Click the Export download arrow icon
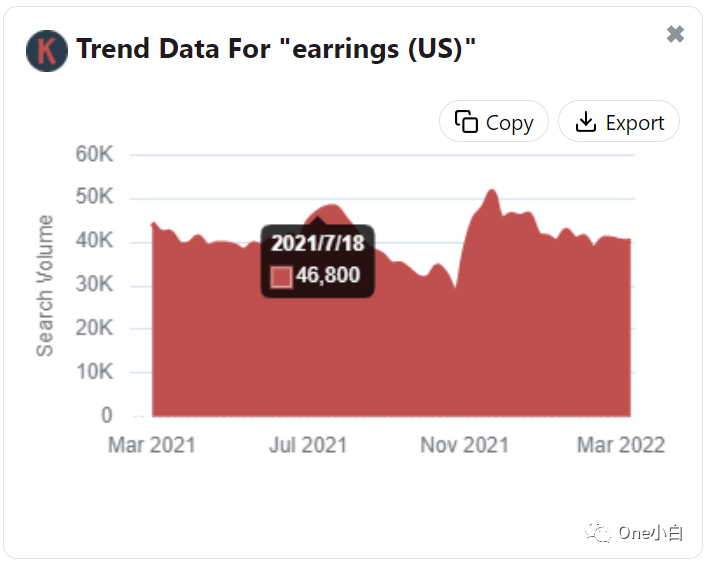 click(586, 122)
